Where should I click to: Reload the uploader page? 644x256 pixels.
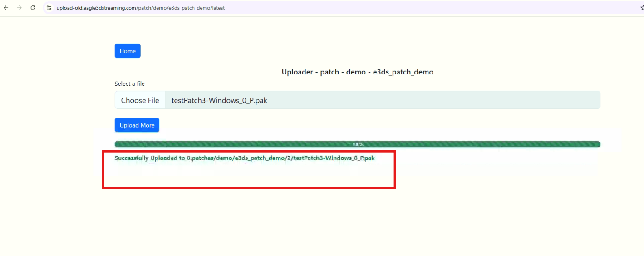tap(33, 8)
